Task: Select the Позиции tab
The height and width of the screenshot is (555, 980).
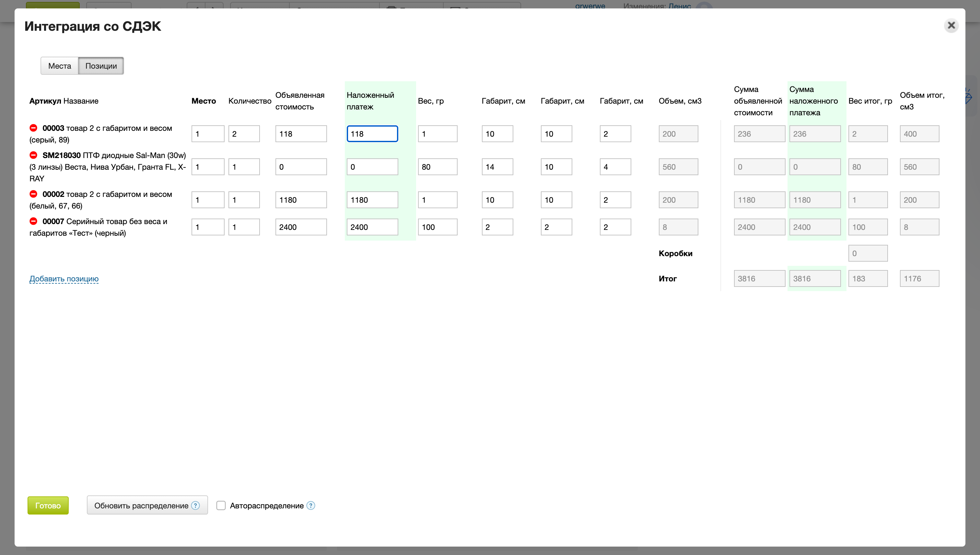Action: click(101, 65)
